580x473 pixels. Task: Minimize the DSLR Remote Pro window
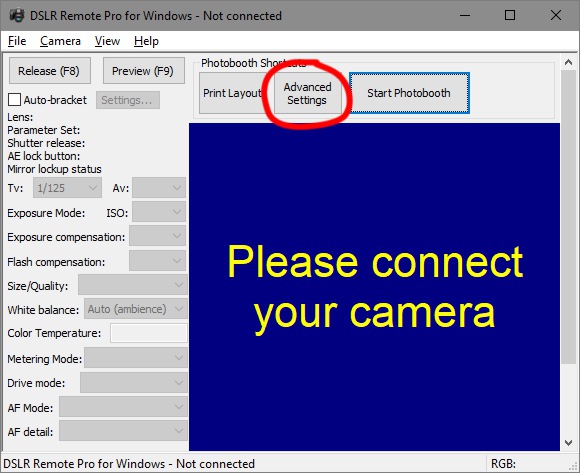(x=465, y=16)
